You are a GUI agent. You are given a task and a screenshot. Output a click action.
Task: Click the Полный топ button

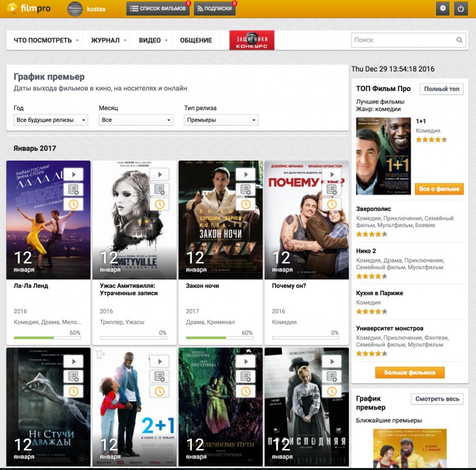(441, 89)
